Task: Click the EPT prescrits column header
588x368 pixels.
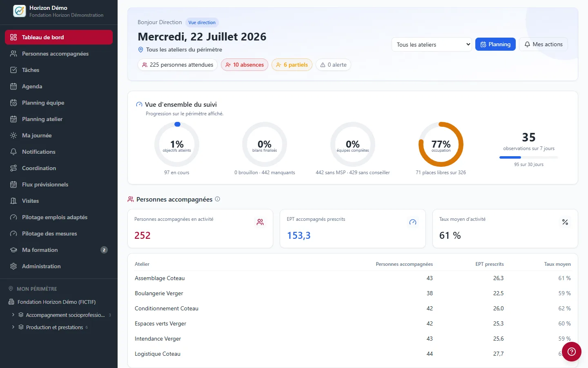Action: pos(490,264)
